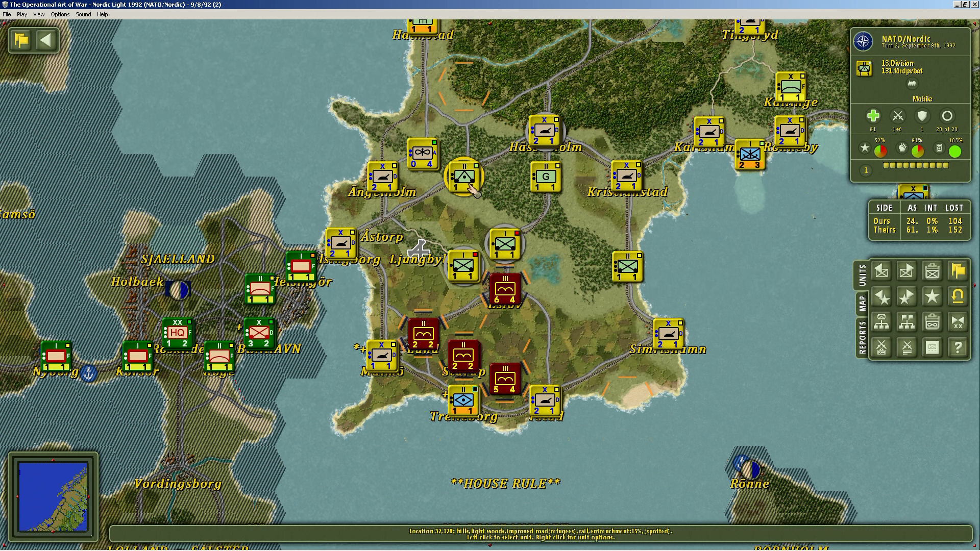Click the yellow undo U-turn arrow button

tap(958, 296)
